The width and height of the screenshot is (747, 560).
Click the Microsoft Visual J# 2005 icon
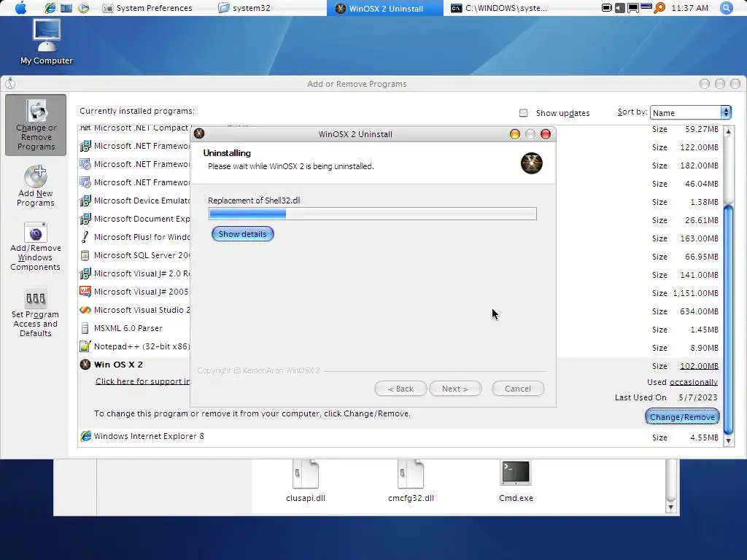coord(85,292)
